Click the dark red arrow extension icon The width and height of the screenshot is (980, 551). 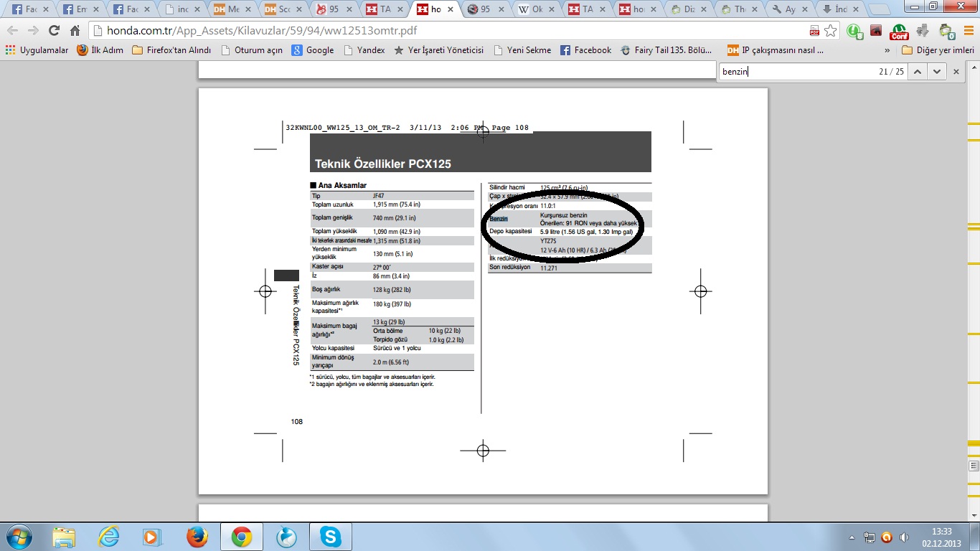[876, 31]
